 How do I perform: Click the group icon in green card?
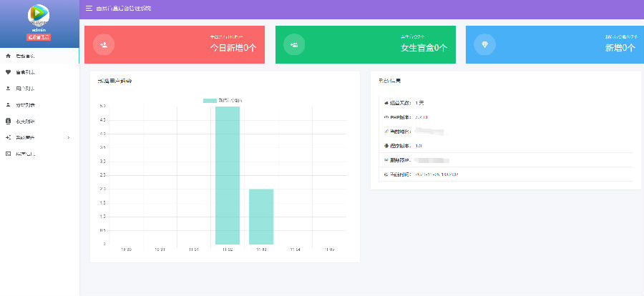294,44
